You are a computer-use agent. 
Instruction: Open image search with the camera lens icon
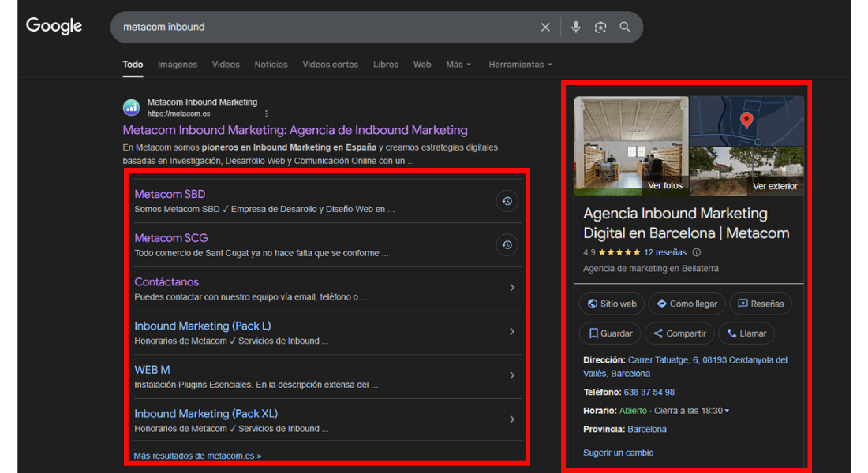[x=600, y=27]
